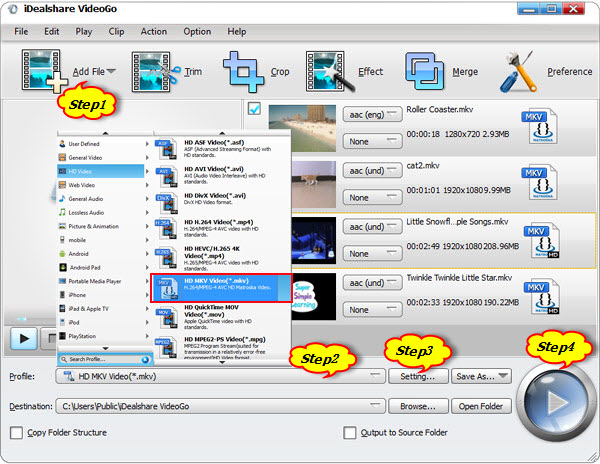Image resolution: width=600 pixels, height=464 pixels.
Task: Open the Option menu
Action: [x=197, y=32]
